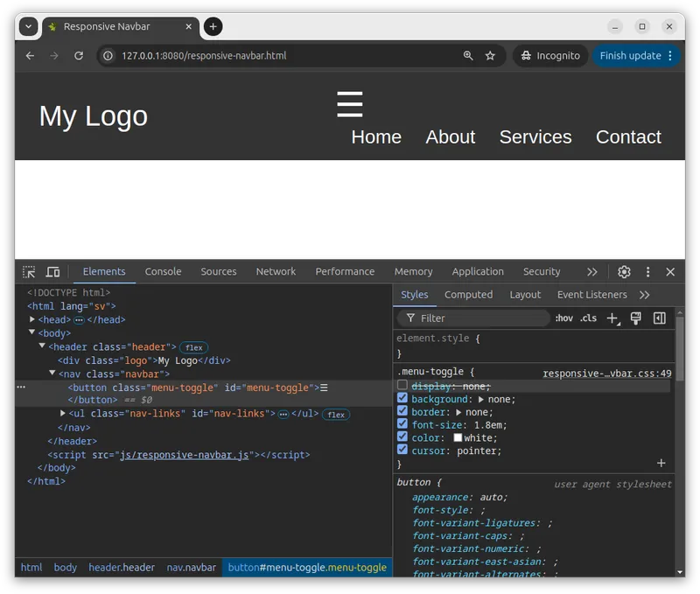The height and width of the screenshot is (594, 700).
Task: Click the white color swatch
Action: click(x=458, y=438)
